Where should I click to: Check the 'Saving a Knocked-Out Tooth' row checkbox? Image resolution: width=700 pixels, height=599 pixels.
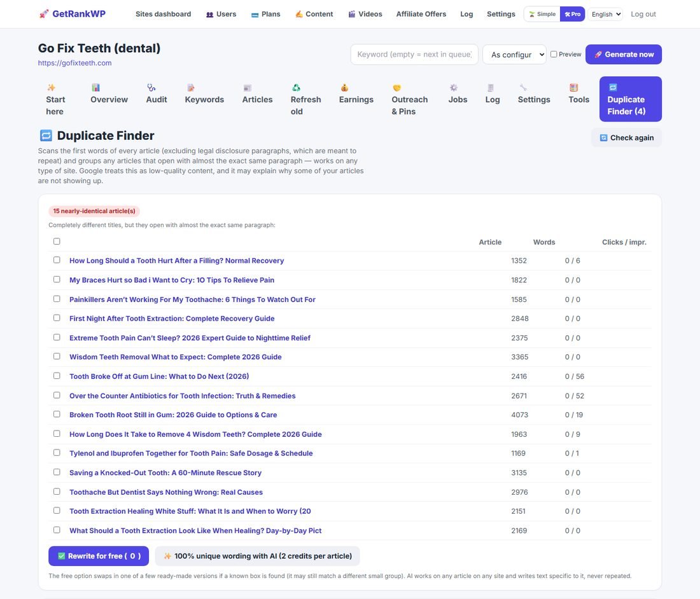coord(57,472)
